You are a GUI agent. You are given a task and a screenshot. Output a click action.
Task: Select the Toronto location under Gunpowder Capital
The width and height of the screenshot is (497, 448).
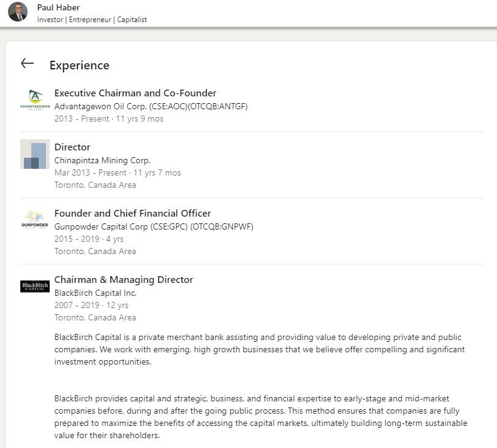(x=95, y=251)
